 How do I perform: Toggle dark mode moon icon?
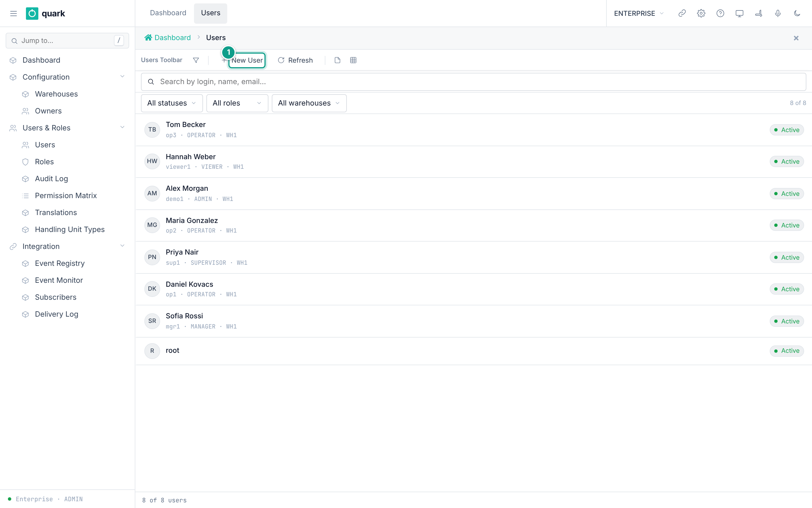pos(797,14)
